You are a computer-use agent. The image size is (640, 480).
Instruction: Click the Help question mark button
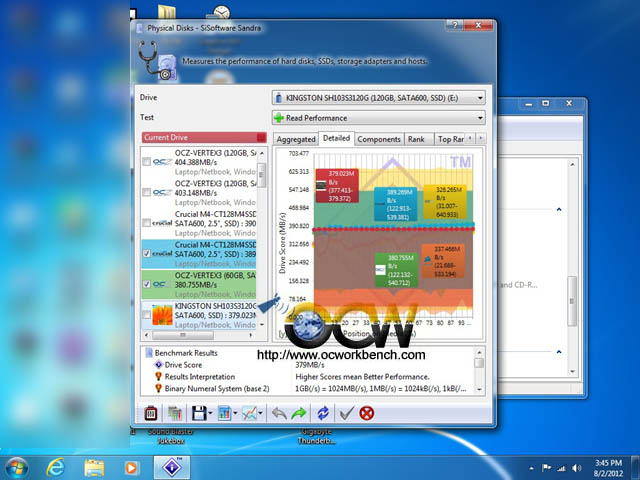coord(455,25)
